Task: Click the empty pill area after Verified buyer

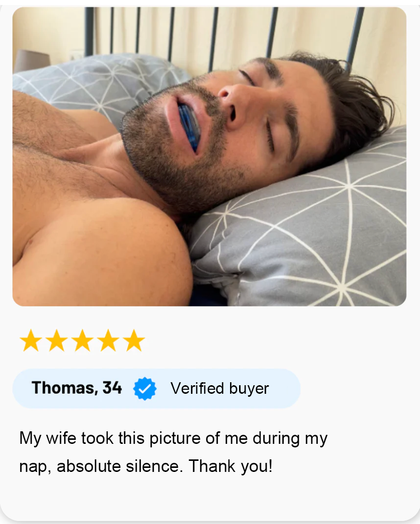Action: click(x=284, y=388)
